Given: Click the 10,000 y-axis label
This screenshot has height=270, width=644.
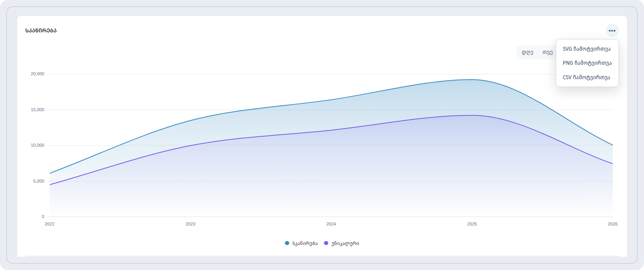Looking at the screenshot, I should (x=37, y=146).
